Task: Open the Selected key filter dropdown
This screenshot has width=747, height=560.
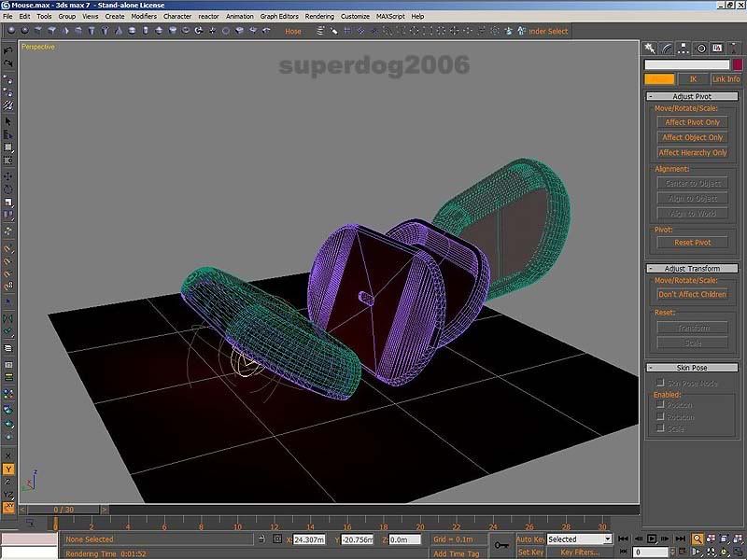Action: pyautogui.click(x=579, y=539)
